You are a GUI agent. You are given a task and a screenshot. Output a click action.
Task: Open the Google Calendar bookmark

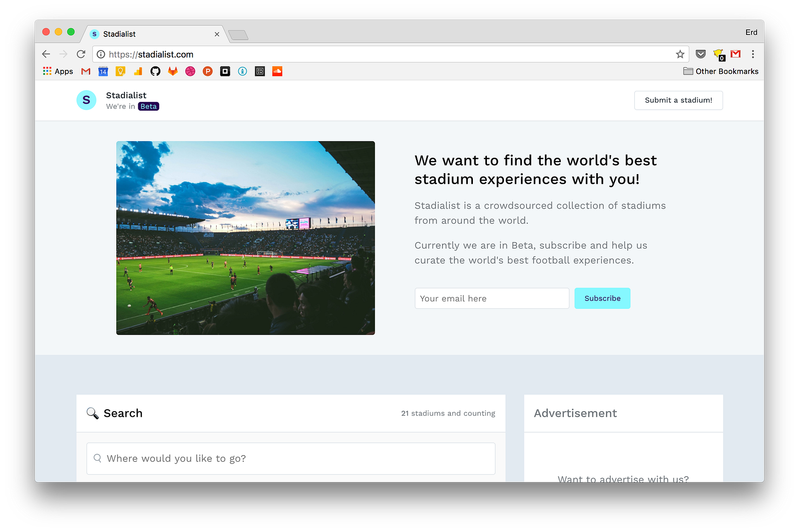pyautogui.click(x=103, y=71)
